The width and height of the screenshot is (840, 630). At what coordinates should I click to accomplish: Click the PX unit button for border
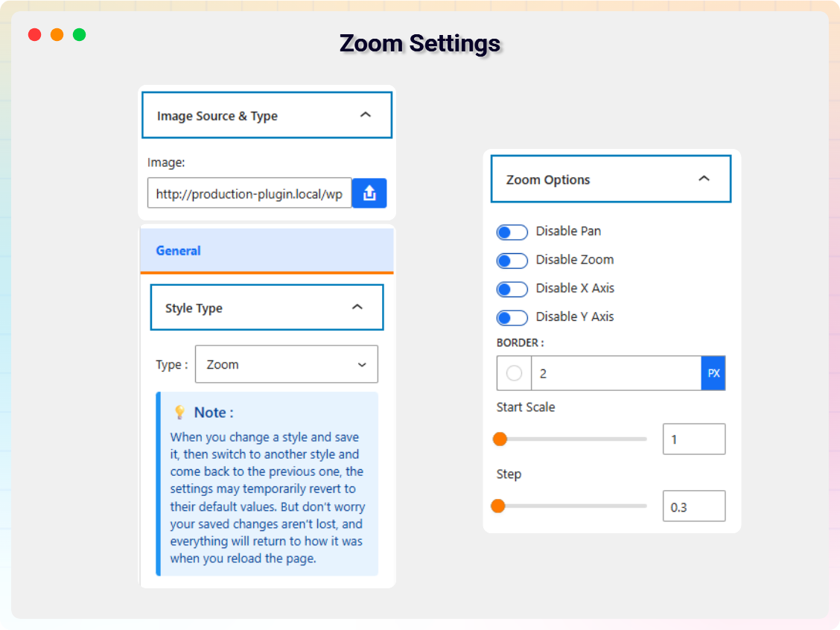tap(713, 373)
